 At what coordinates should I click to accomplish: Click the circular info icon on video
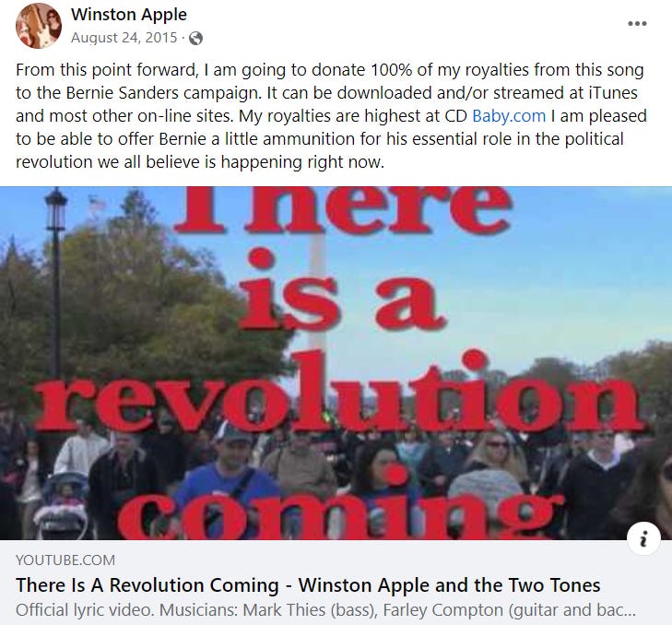click(643, 538)
